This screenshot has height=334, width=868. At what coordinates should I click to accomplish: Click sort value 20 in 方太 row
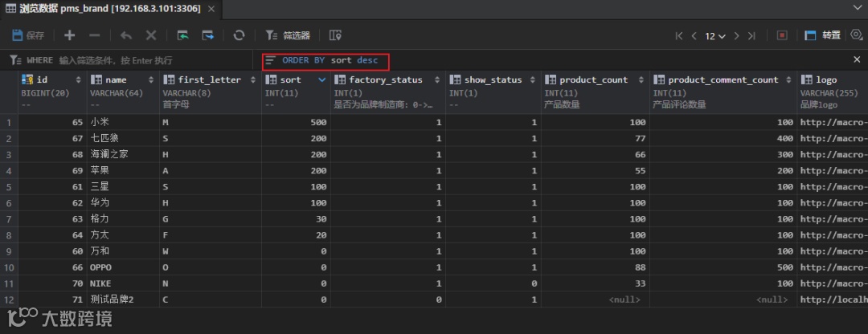click(296, 235)
